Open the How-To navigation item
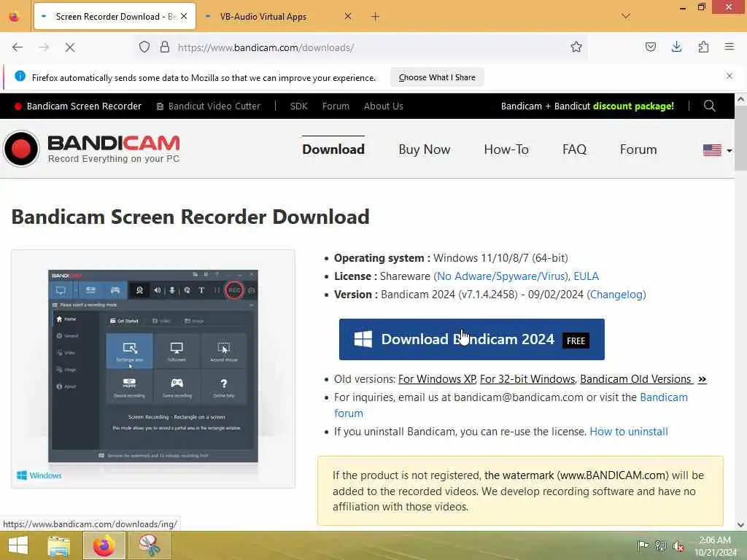747x560 pixels. tap(506, 149)
